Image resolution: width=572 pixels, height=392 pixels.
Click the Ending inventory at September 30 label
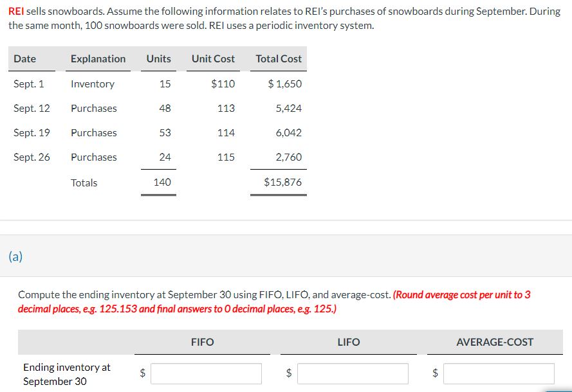click(x=67, y=374)
